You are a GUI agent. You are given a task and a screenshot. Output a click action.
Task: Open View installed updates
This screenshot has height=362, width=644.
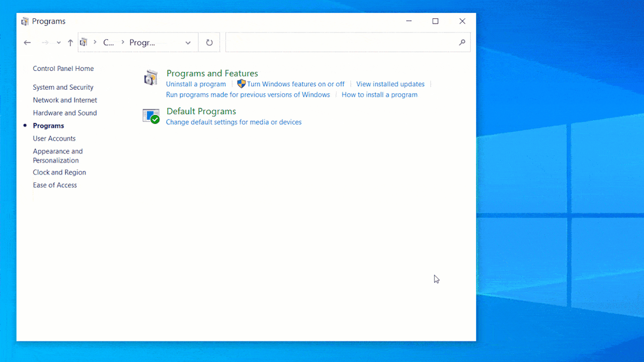tap(390, 84)
